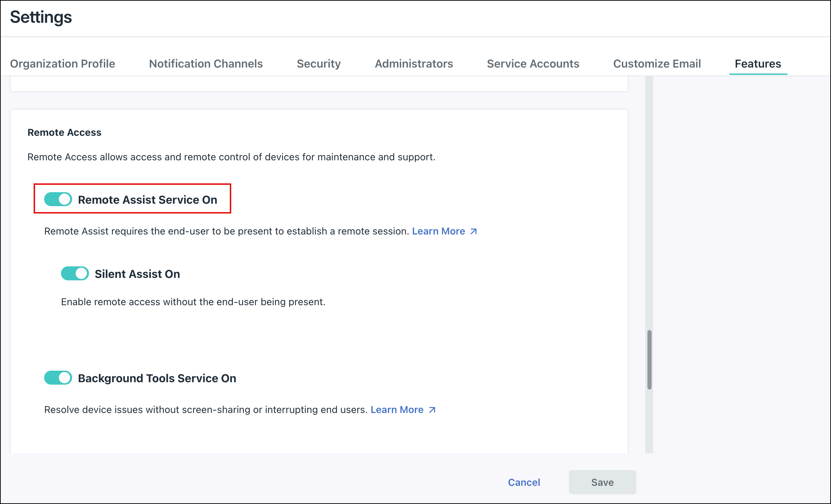Open Learn More for Background Tools Service
831x504 pixels.
coord(397,409)
